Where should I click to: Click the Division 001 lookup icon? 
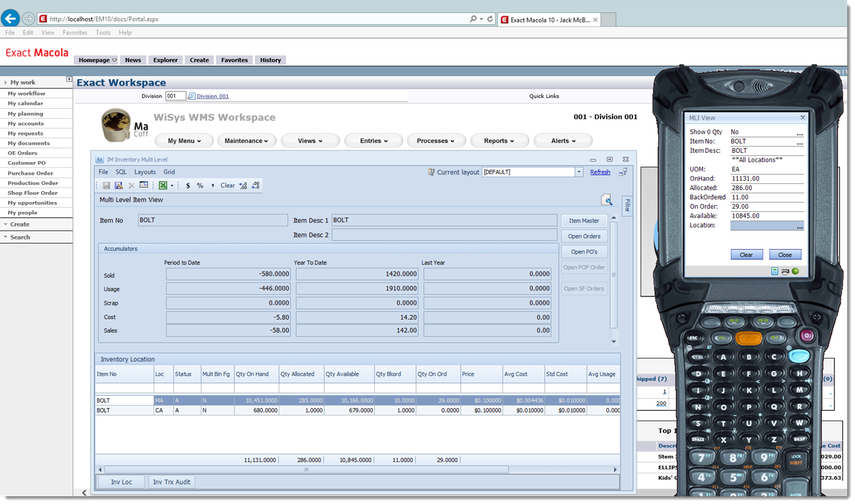pos(192,96)
